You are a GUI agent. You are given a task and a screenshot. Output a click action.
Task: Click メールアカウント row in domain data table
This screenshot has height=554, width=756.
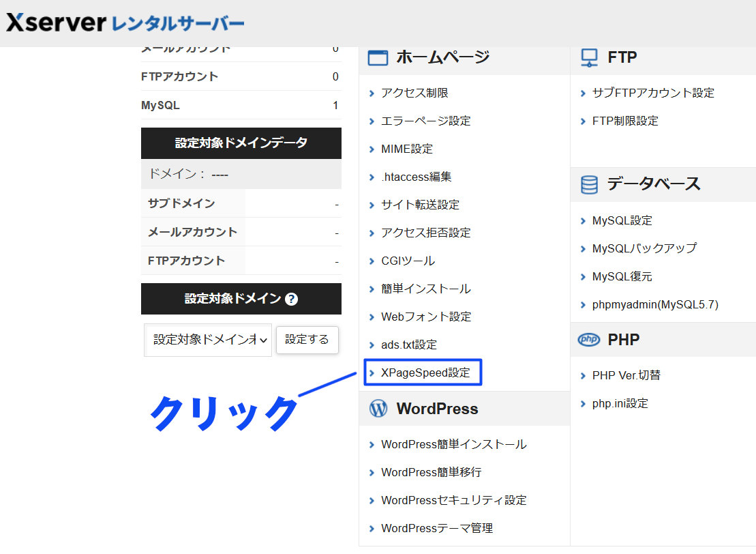point(241,232)
